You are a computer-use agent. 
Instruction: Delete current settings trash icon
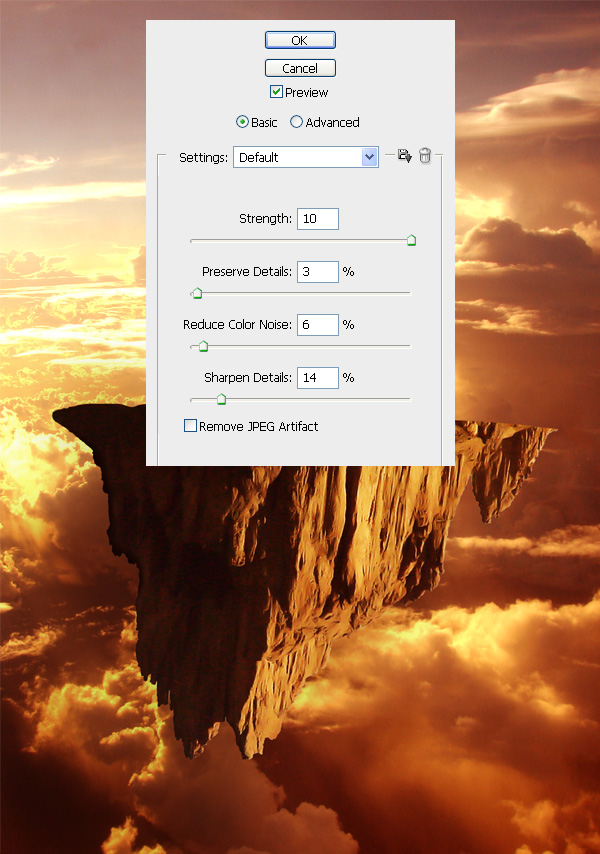[425, 156]
